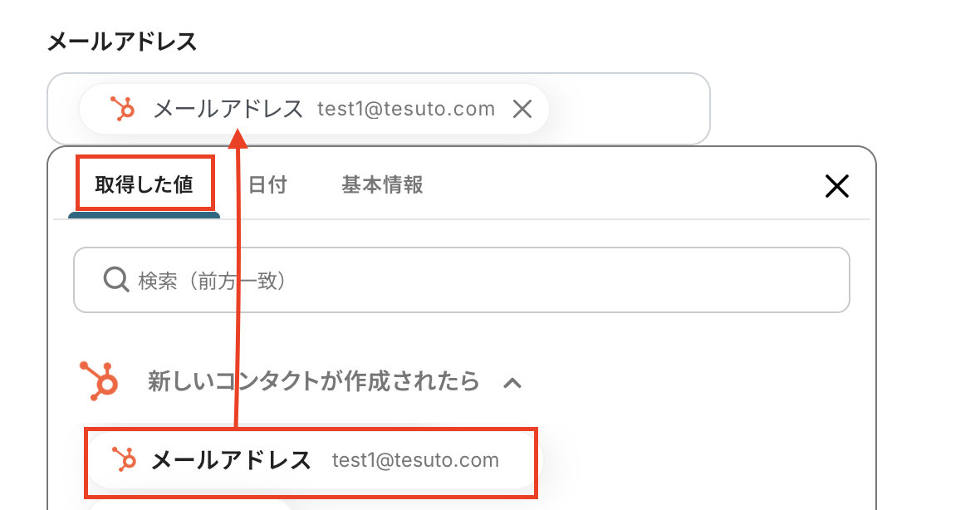Toggle the 新しいコンタクトが作成されたら section header

click(313, 381)
